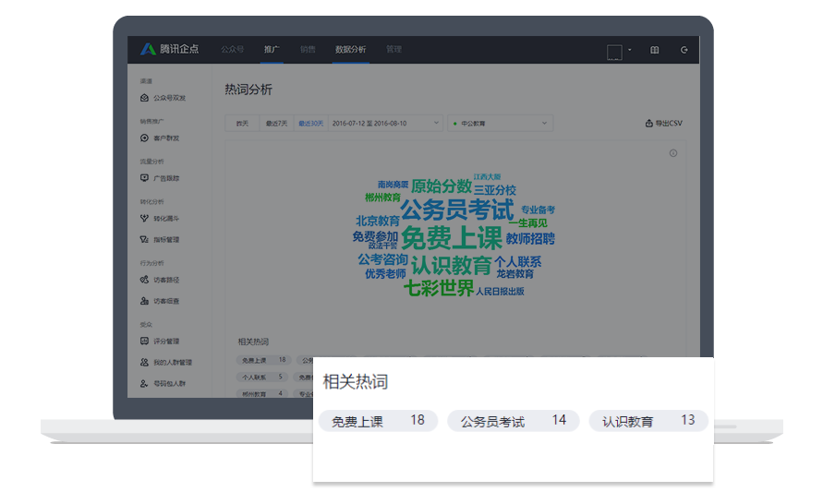Click the small 郴州教育 4 tag
This screenshot has height=504, width=823.
(263, 393)
